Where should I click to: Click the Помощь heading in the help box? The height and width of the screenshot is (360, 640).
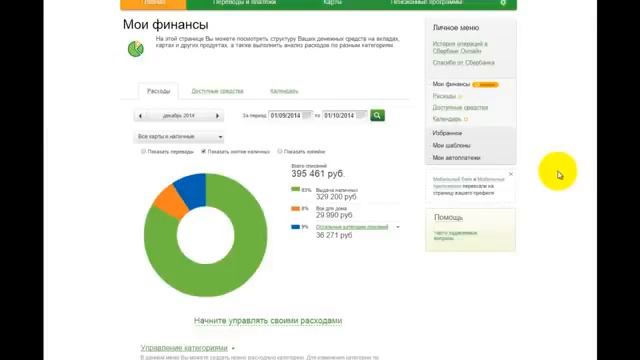click(449, 218)
